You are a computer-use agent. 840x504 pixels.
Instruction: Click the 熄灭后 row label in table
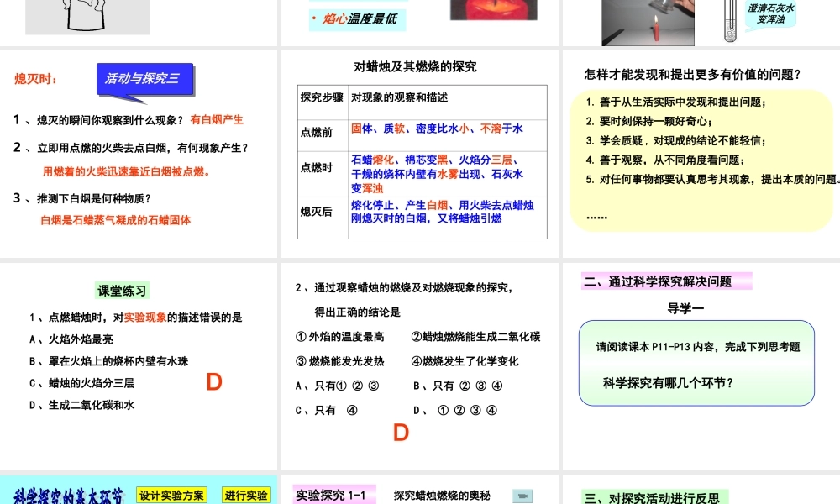(317, 212)
